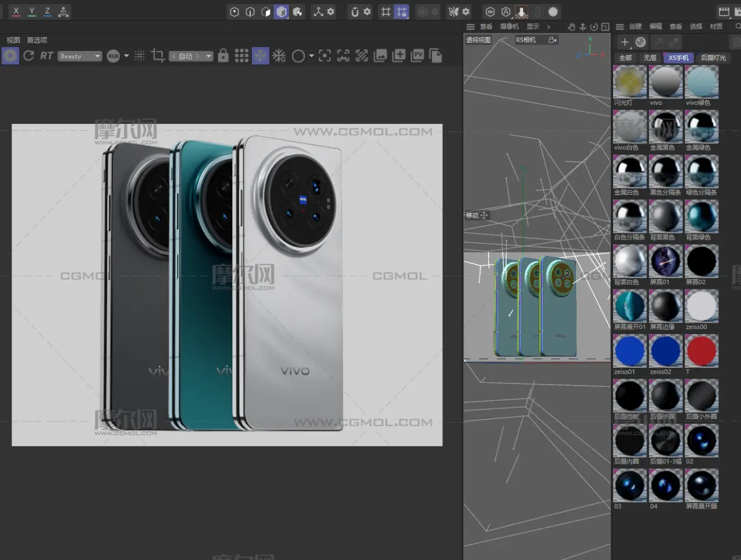Toggle the highlighted grid snap button

click(401, 12)
